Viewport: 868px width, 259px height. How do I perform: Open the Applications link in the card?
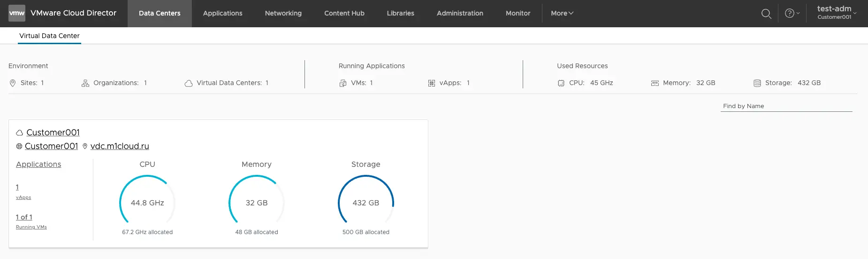coord(38,164)
